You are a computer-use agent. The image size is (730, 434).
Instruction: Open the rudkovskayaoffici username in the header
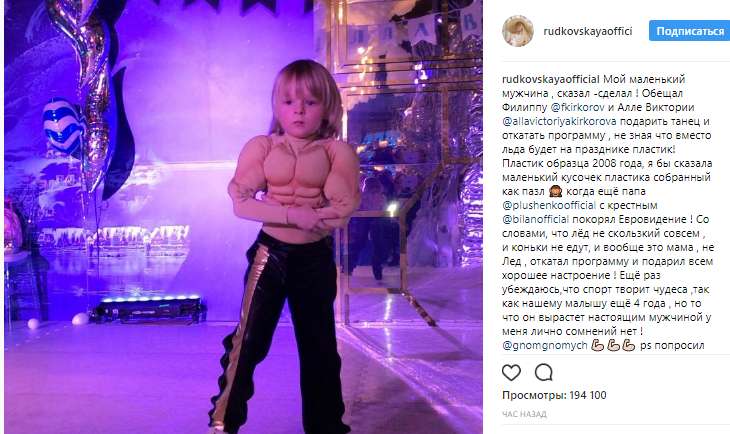pyautogui.click(x=588, y=31)
